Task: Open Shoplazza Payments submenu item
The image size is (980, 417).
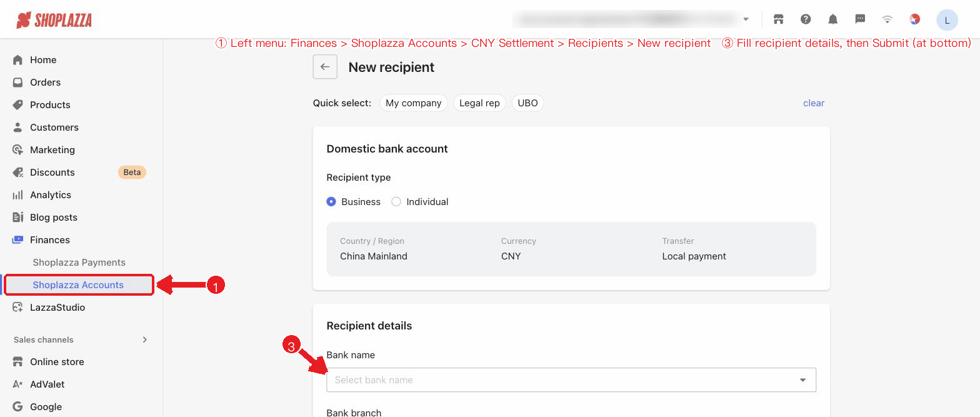Action: (x=79, y=263)
